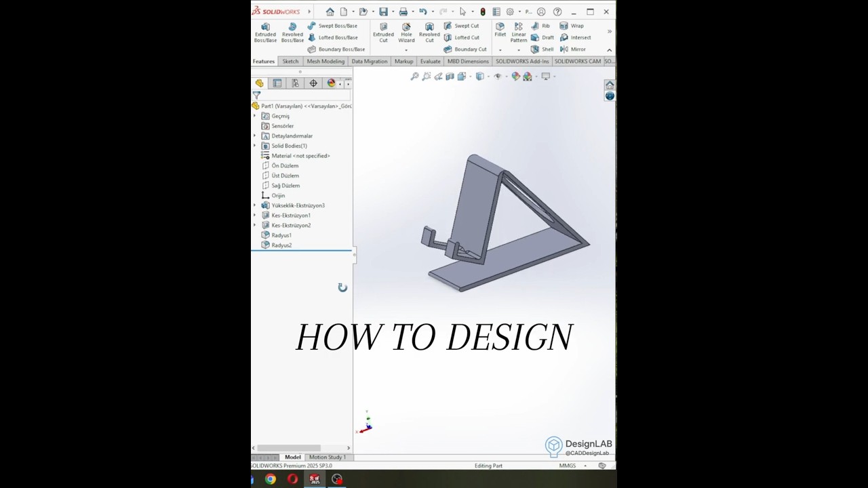Click the Revolved Boss/Base tool
Viewport: 868px width, 488px height.
point(292,33)
